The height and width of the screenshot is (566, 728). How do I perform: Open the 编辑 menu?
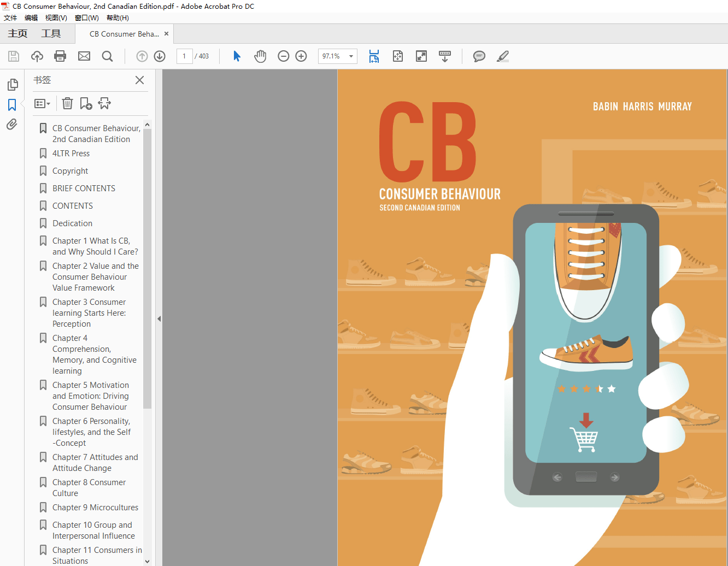(x=31, y=18)
